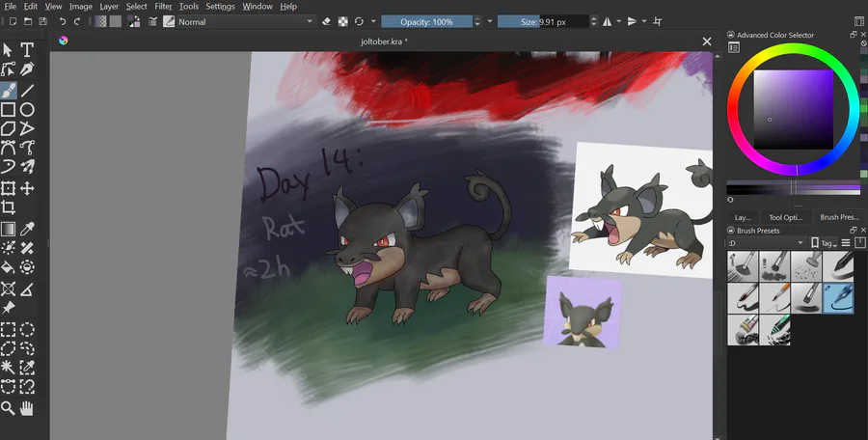Screen dimensions: 868x440
Task: Toggle vertical mirror tool
Action: 632,21
